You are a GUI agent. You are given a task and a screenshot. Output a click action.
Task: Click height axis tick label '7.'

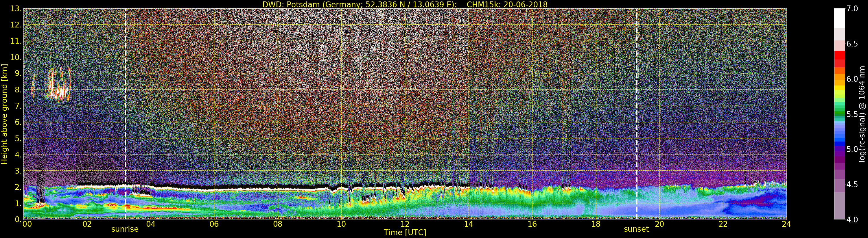pos(18,106)
